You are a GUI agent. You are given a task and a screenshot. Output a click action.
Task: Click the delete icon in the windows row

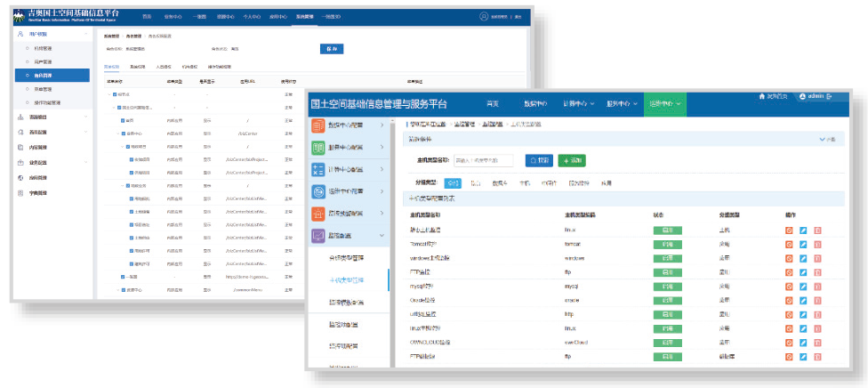817,258
